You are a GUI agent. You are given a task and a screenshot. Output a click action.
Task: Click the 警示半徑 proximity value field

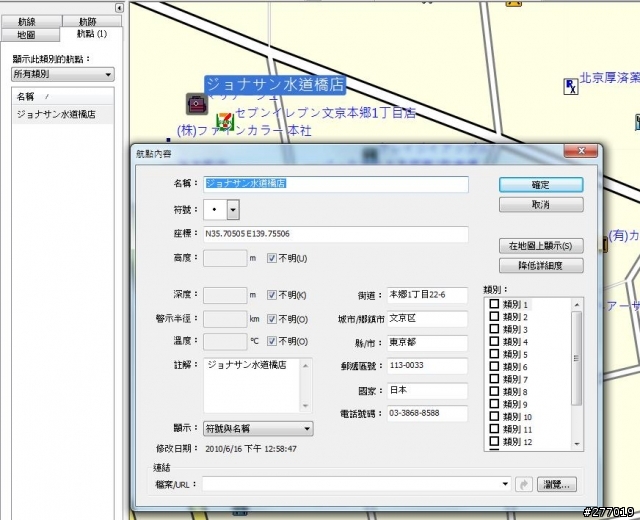click(x=225, y=319)
